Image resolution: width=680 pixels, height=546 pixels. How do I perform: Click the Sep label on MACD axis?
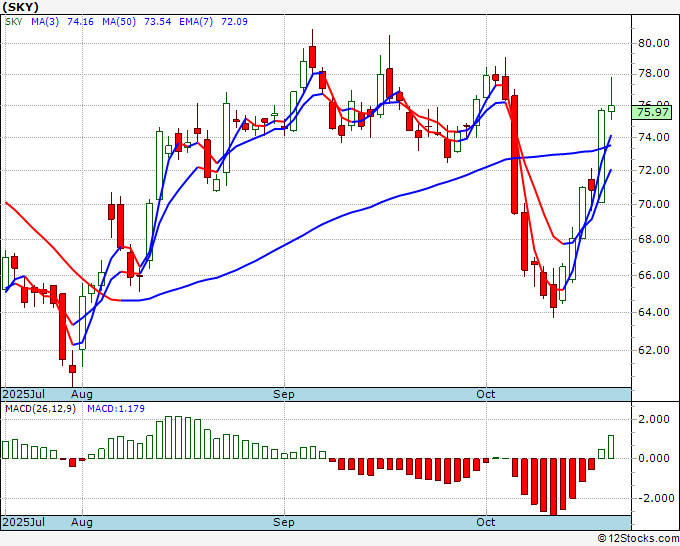pos(284,522)
